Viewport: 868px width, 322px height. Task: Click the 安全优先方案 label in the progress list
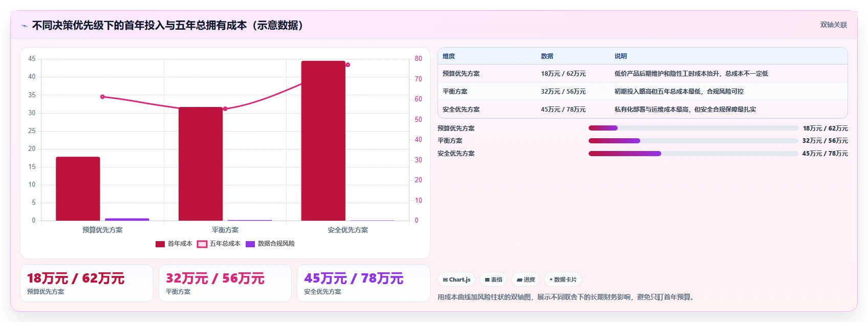coord(456,154)
